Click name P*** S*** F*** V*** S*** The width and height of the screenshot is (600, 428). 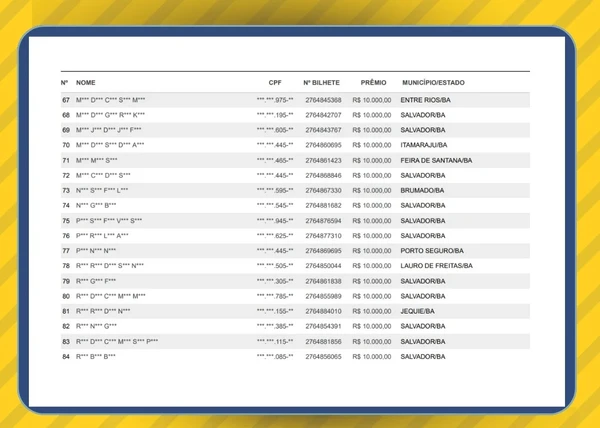click(x=109, y=221)
